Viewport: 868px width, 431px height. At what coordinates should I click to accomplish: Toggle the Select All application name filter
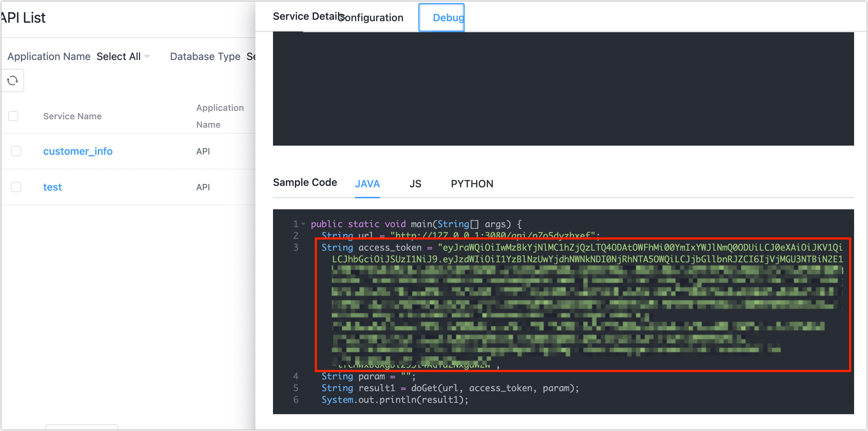(x=122, y=56)
